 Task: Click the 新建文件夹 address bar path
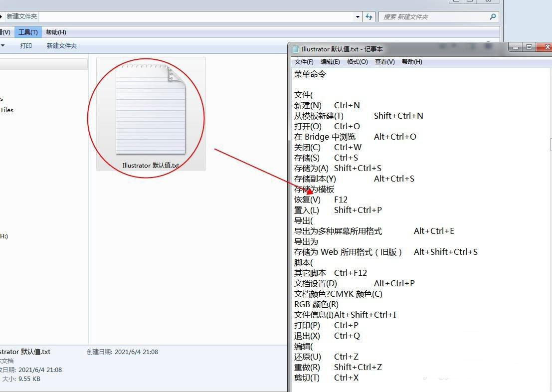[22, 16]
